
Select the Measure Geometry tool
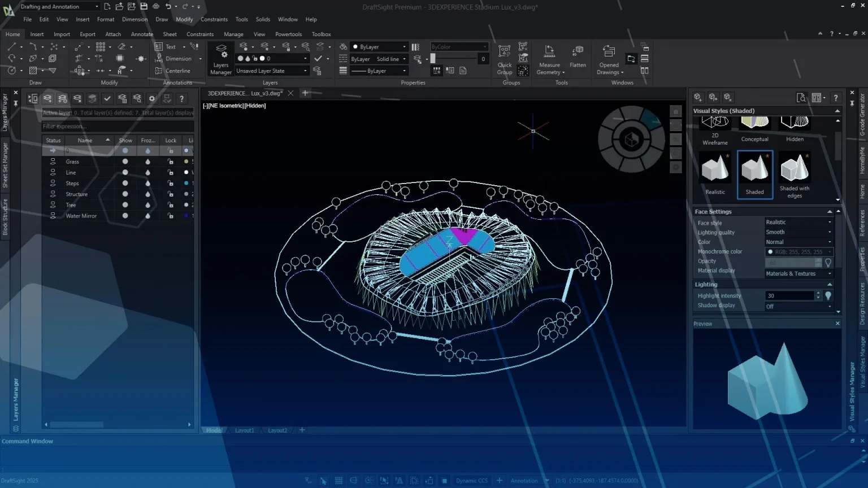pyautogui.click(x=549, y=58)
